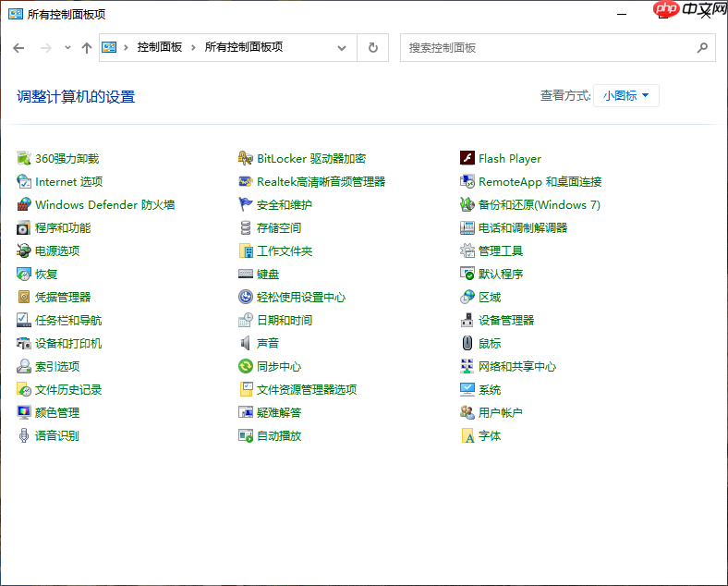Click the search magnifier button
The width and height of the screenshot is (728, 586).
[702, 47]
